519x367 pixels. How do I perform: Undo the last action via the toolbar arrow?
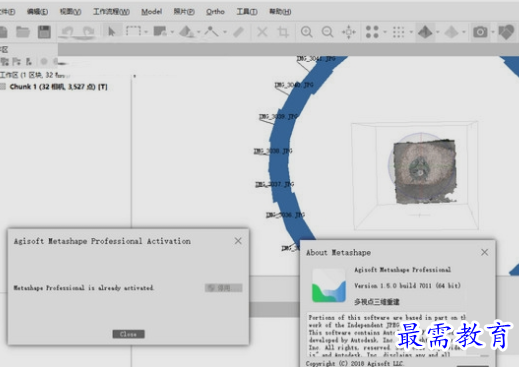coord(68,32)
